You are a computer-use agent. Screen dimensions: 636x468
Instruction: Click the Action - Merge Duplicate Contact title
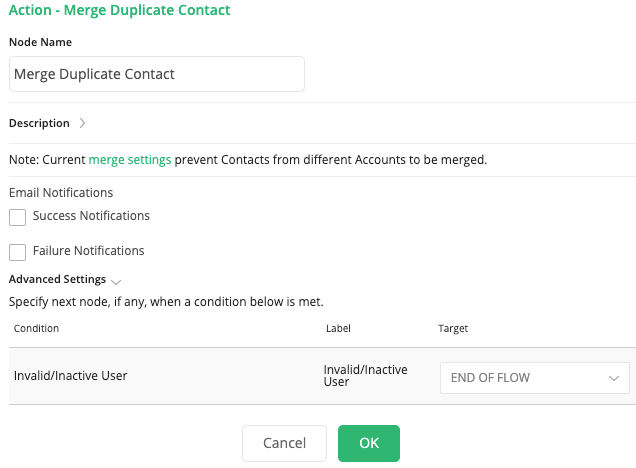(120, 11)
